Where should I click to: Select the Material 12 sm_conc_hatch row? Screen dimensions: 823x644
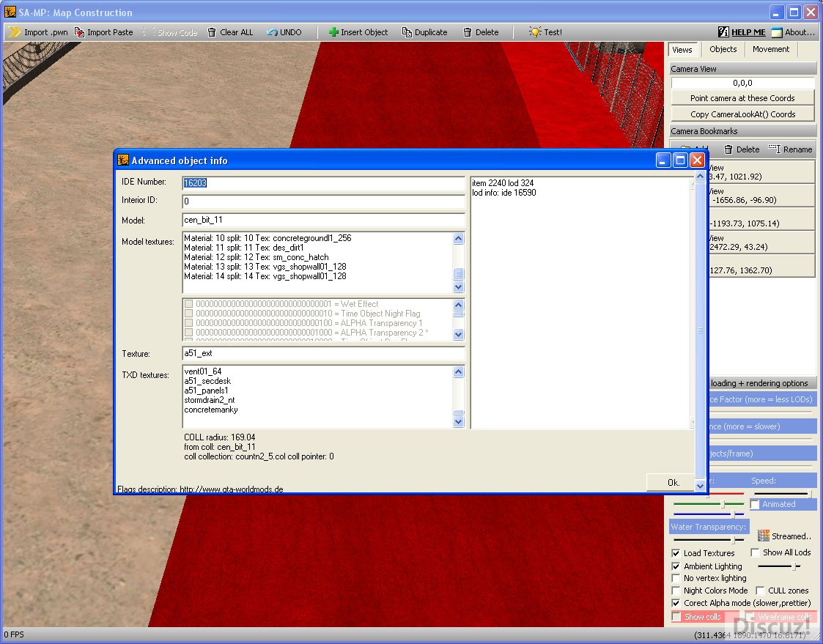click(x=257, y=257)
